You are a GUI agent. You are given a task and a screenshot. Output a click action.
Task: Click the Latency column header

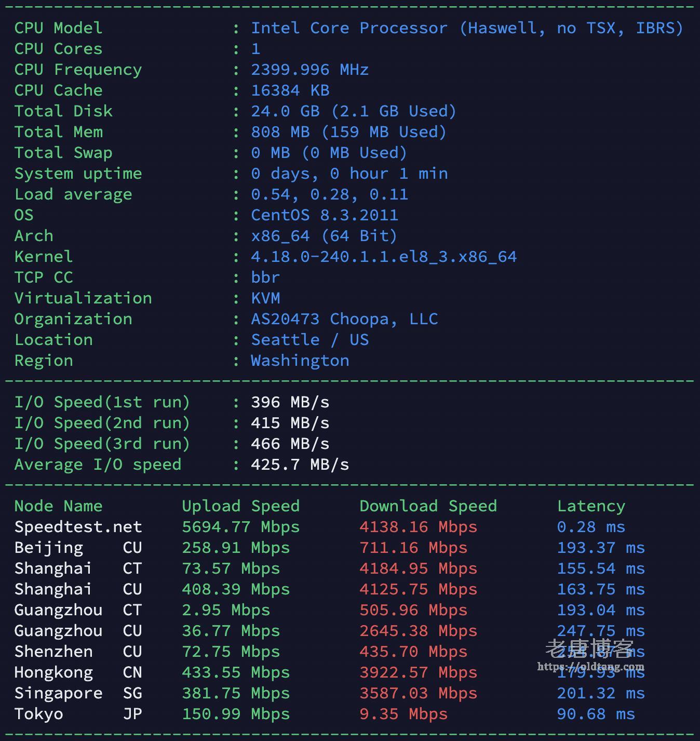(x=591, y=506)
